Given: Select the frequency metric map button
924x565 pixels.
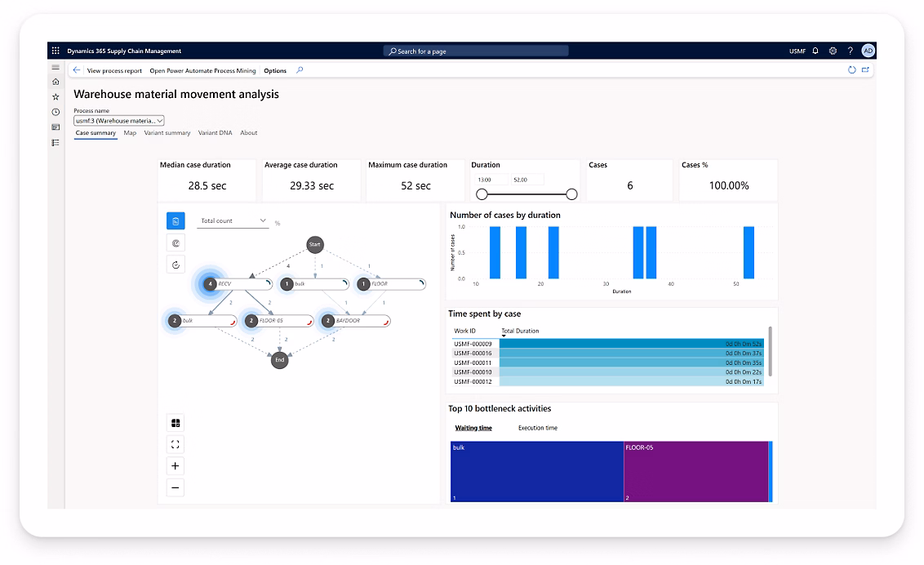Looking at the screenshot, I should pos(175,220).
